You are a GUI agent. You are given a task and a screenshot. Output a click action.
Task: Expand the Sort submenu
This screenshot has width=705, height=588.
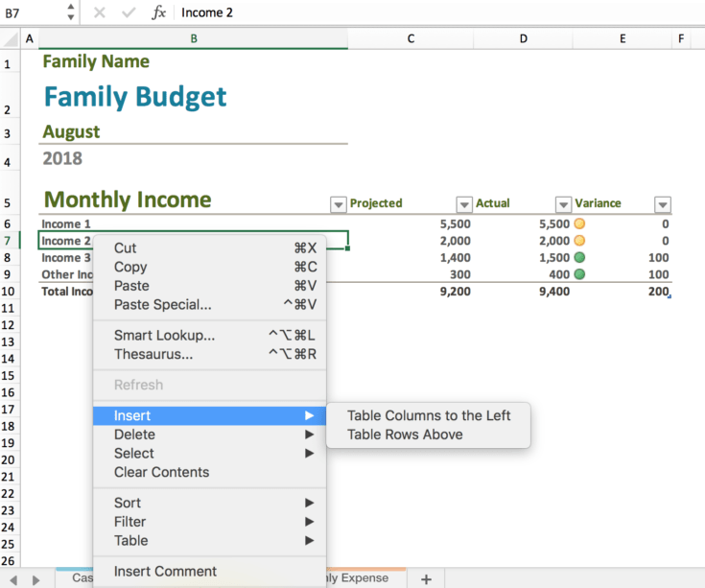click(209, 503)
